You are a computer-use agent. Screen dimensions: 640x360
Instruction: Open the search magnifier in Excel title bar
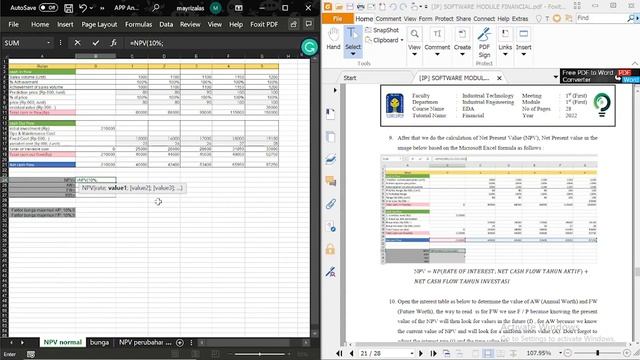[x=156, y=8]
